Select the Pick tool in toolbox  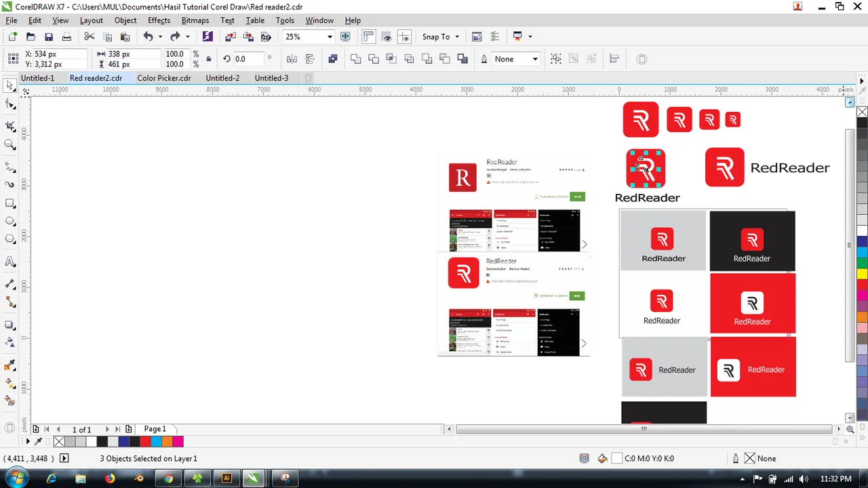coord(10,85)
